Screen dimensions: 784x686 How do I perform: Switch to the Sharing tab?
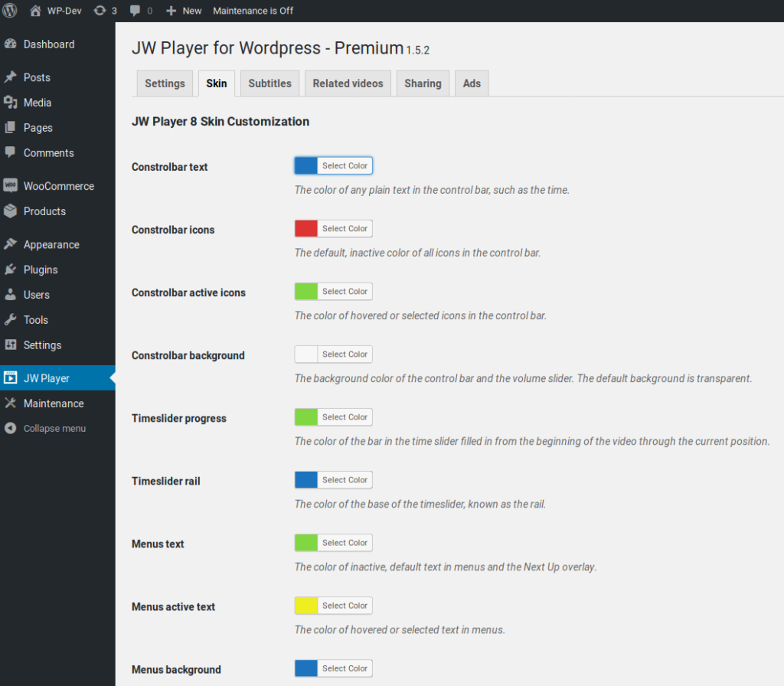click(x=423, y=83)
